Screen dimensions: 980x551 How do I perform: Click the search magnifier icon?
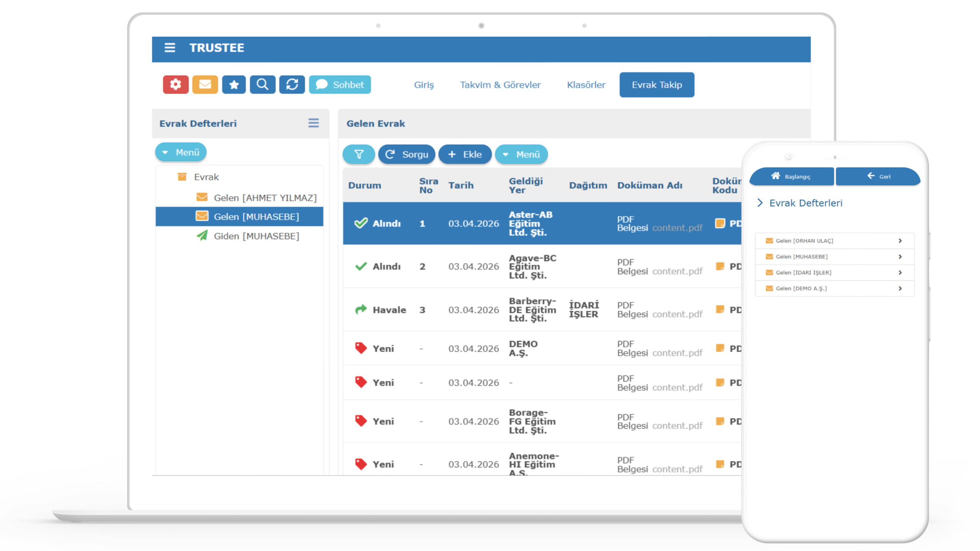(262, 84)
